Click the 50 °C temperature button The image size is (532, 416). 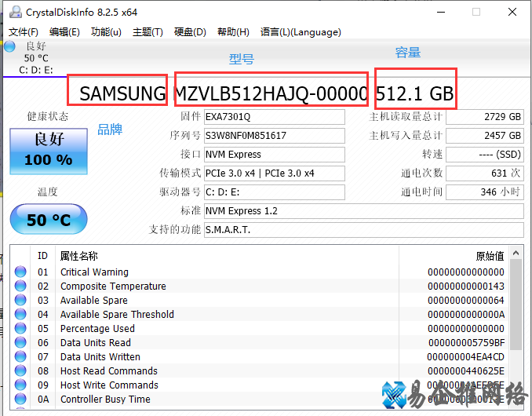[x=49, y=219]
